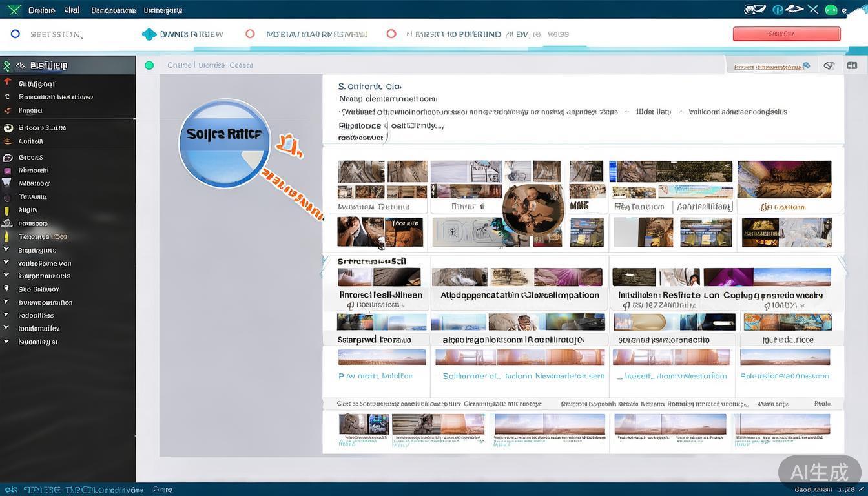Viewport: 868px width, 496px height.
Task: Click the tag-shaped icon beside the layout icon
Action: click(829, 65)
